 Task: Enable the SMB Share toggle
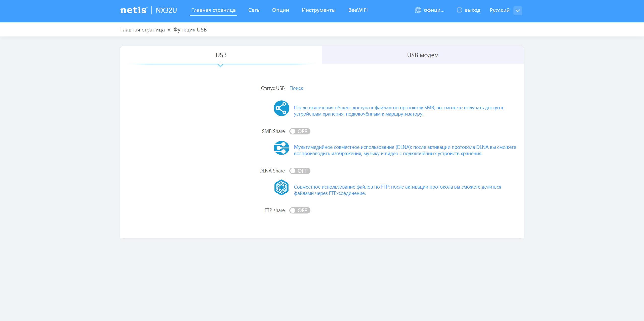(x=300, y=131)
